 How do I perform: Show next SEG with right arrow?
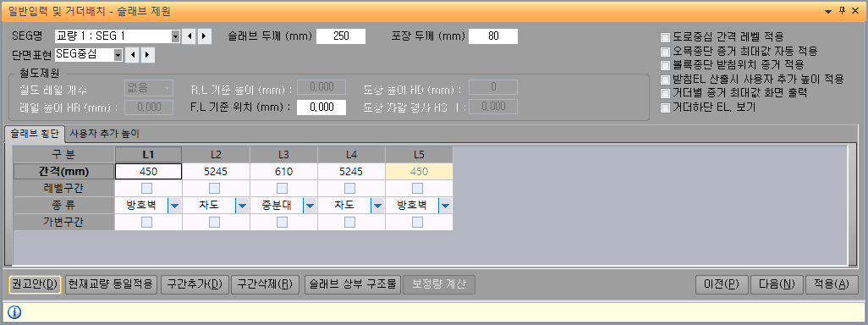[x=204, y=36]
